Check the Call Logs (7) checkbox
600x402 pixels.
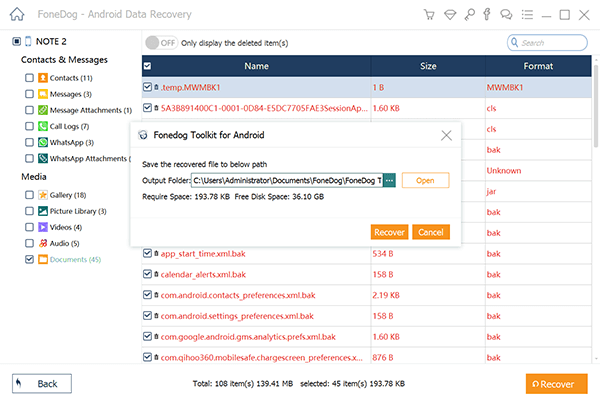[x=29, y=126]
